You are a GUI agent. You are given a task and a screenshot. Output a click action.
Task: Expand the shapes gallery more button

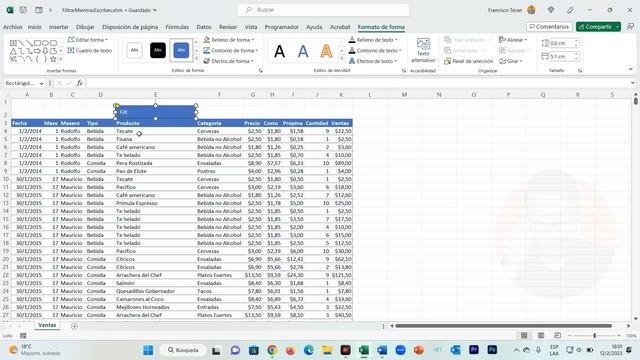61,60
